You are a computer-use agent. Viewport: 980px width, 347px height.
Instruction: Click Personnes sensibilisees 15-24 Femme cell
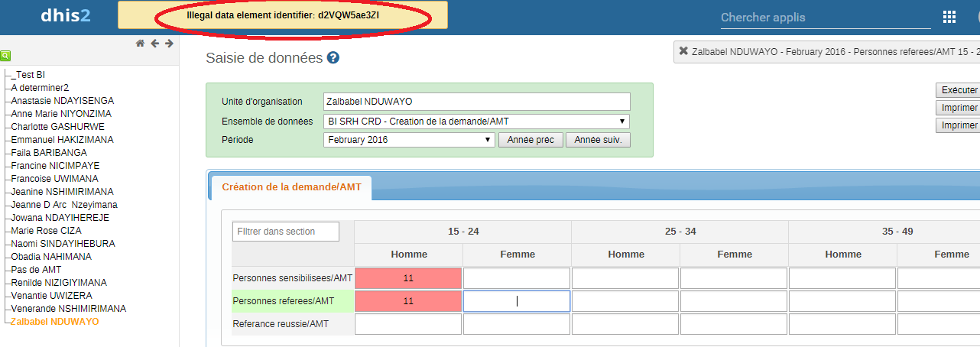pos(517,278)
